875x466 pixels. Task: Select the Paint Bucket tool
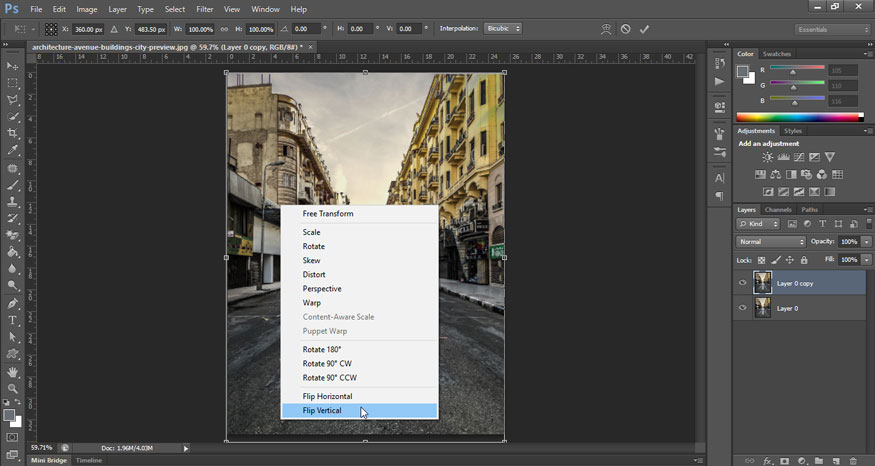(12, 252)
